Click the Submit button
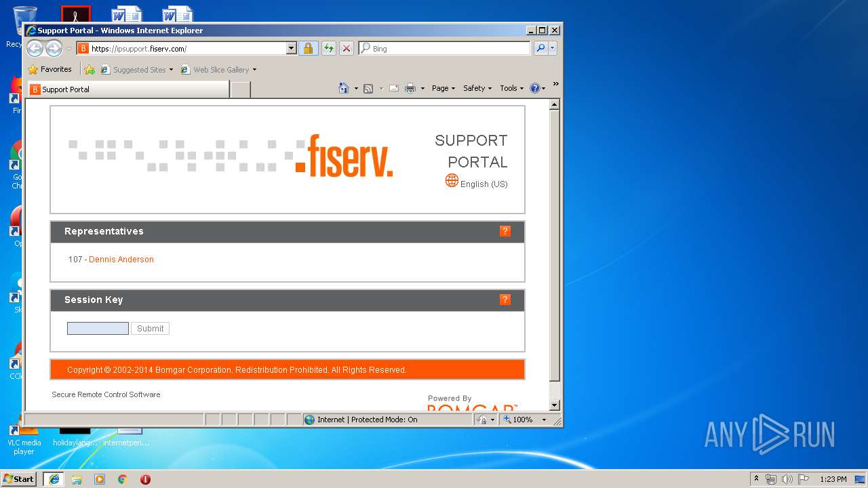Image resolution: width=868 pixels, height=488 pixels. point(150,329)
